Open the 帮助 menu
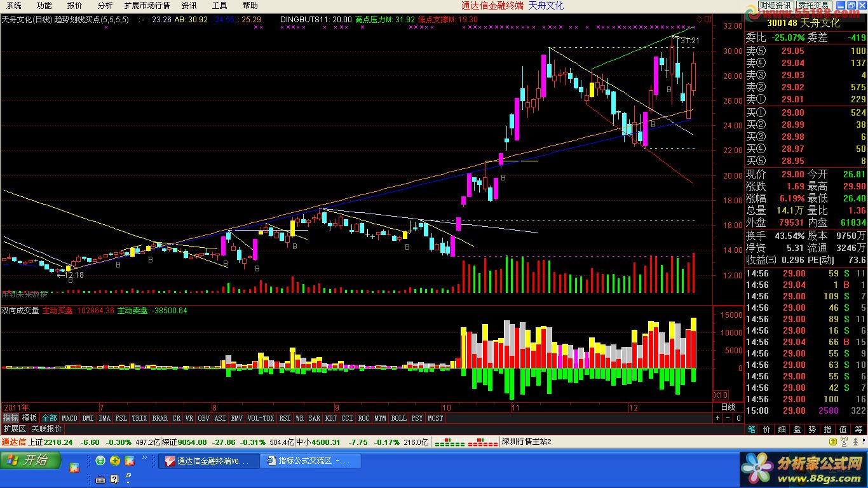The height and width of the screenshot is (488, 868). [x=250, y=6]
